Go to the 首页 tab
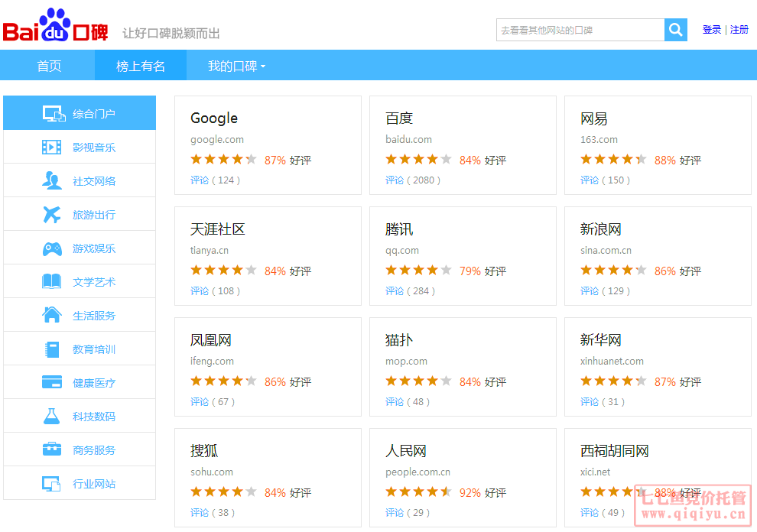Screen dimensions: 757x532 (49, 66)
